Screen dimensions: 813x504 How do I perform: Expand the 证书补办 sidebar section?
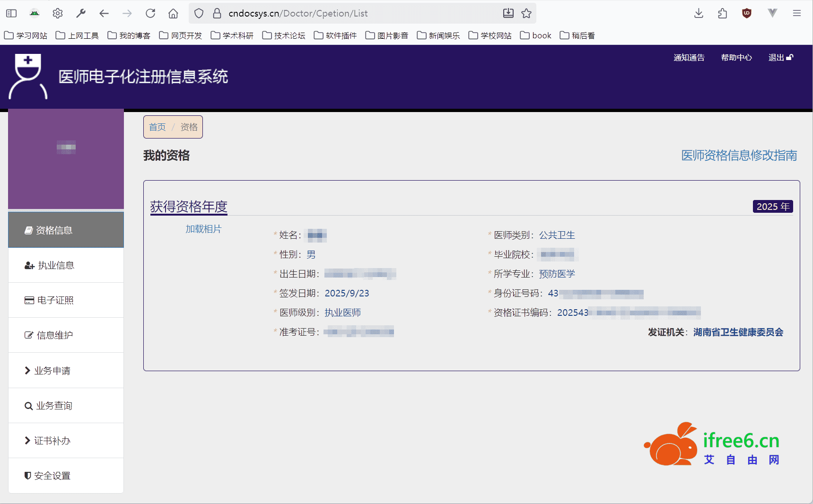(52, 441)
